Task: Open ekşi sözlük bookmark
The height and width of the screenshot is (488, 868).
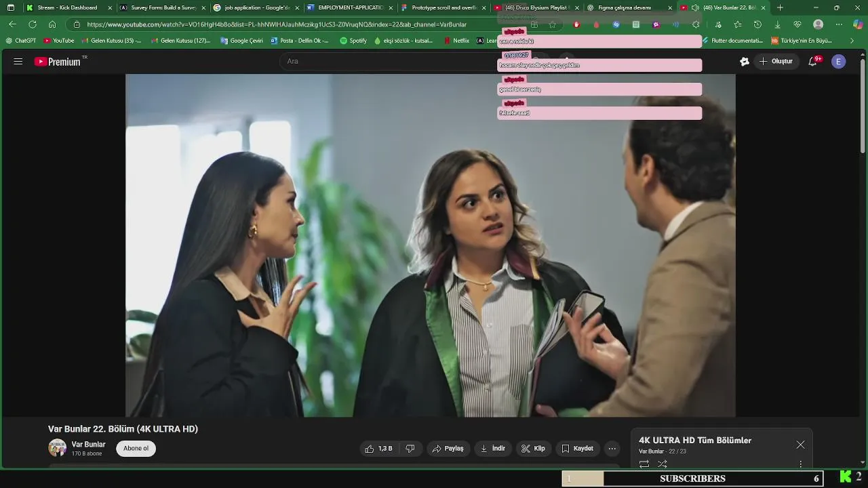Action: pos(403,41)
